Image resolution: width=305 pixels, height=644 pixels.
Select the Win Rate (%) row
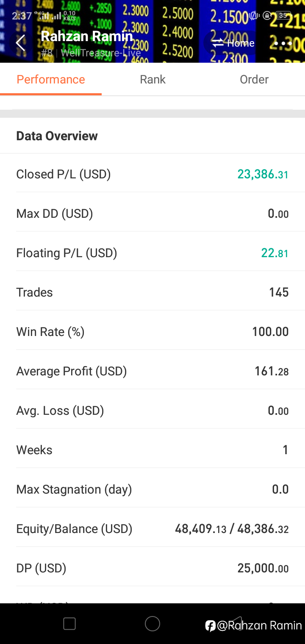click(x=152, y=331)
